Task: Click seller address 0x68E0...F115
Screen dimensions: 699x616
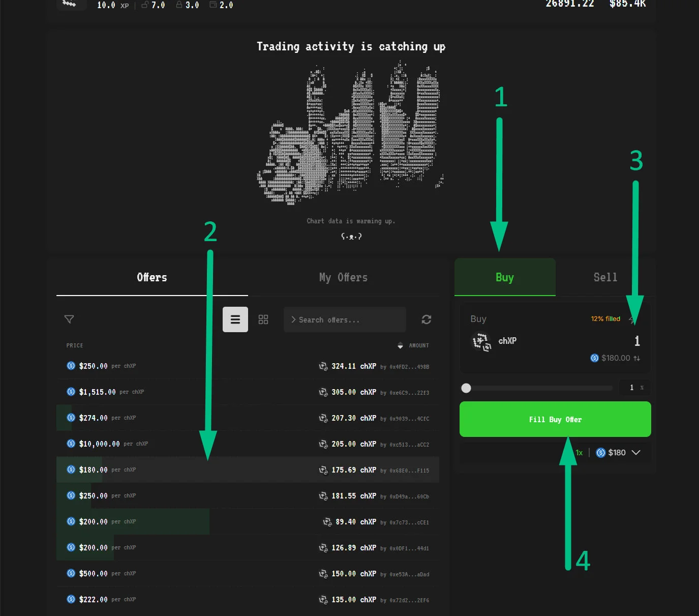Action: click(x=409, y=471)
